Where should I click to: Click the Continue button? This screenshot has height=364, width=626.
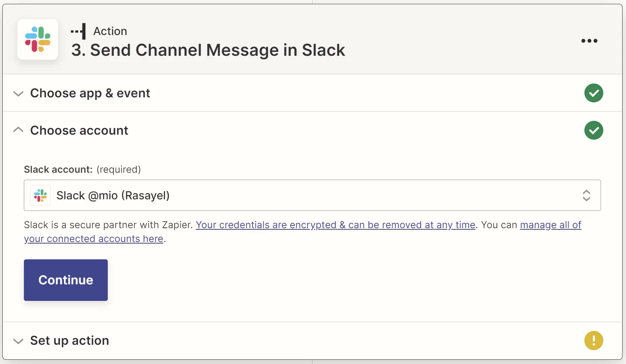click(66, 280)
